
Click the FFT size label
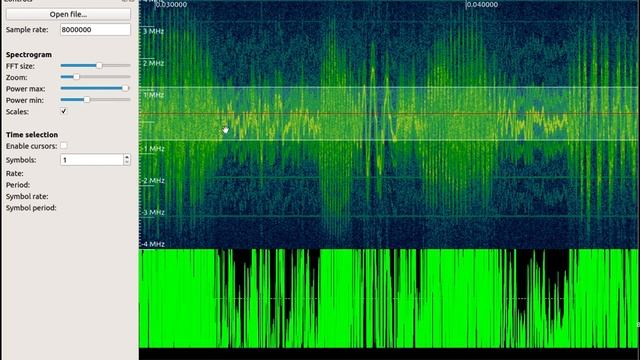click(20, 66)
